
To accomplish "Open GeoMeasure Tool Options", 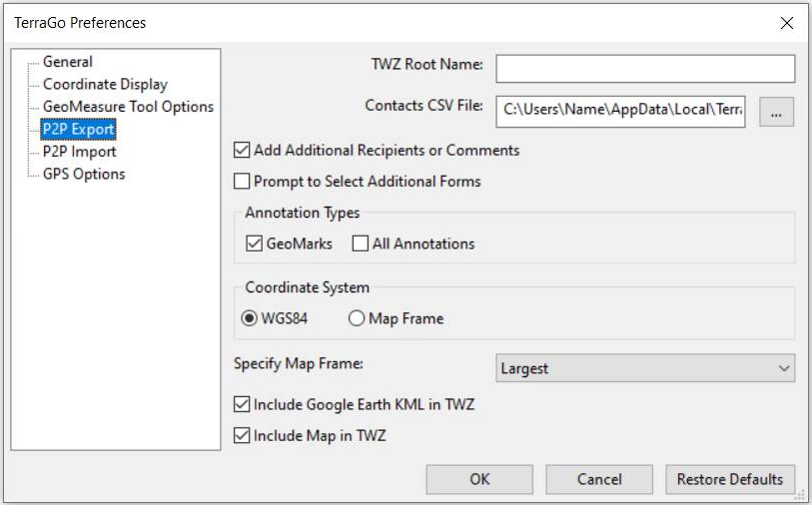I will (128, 107).
